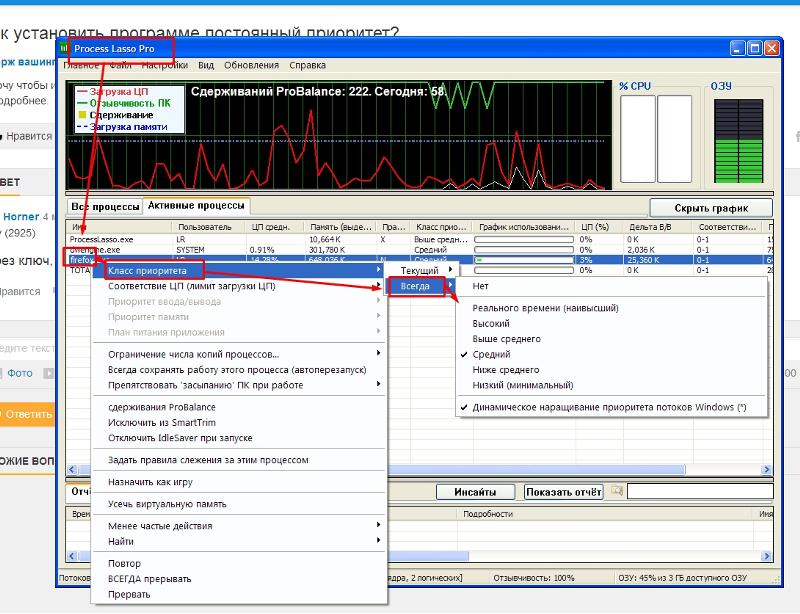Click the Скрыть график button
800x614 pixels.
pyautogui.click(x=711, y=208)
